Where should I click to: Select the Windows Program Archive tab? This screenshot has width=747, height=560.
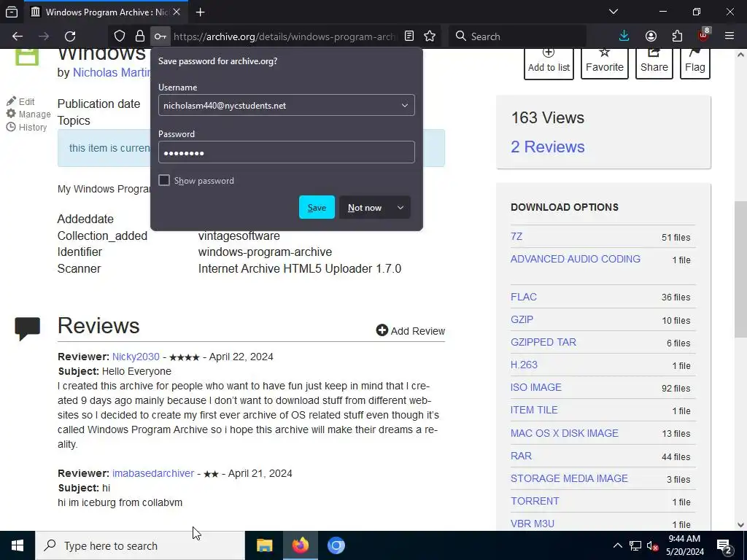click(x=106, y=12)
